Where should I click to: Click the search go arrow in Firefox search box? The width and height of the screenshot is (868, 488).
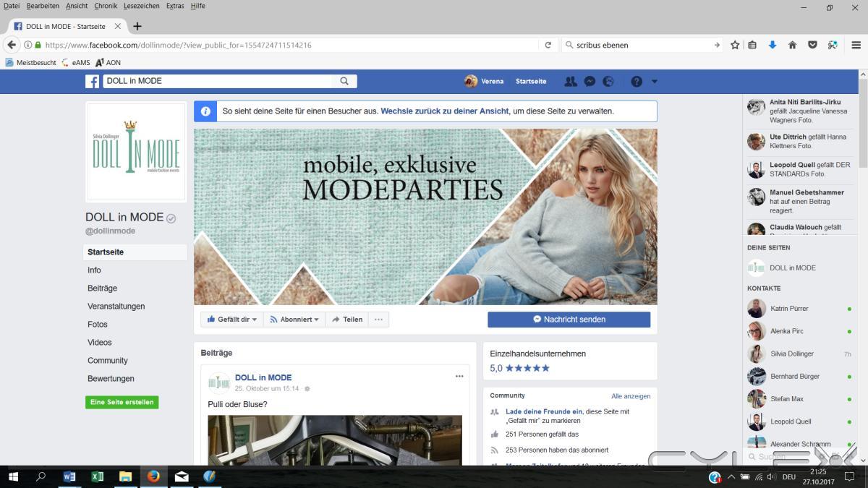tap(717, 45)
